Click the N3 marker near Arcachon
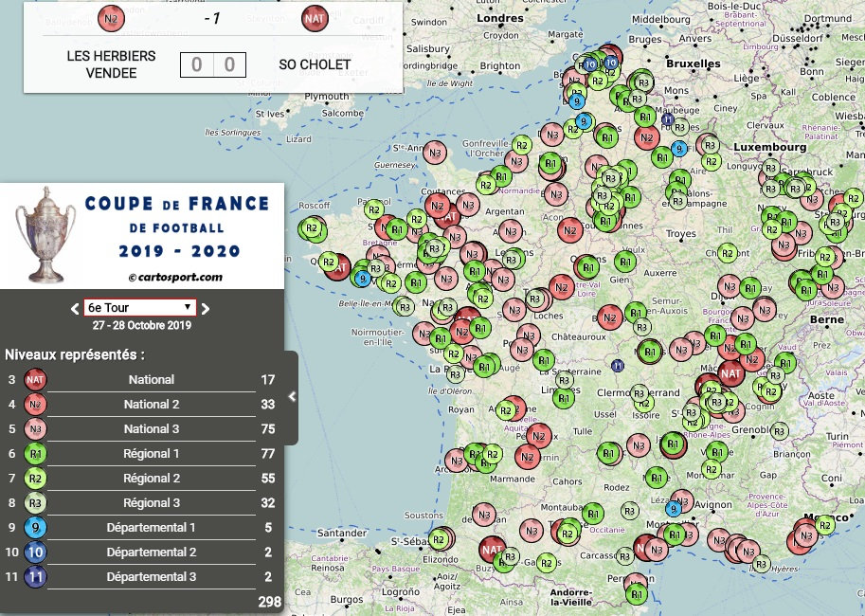 pos(457,461)
